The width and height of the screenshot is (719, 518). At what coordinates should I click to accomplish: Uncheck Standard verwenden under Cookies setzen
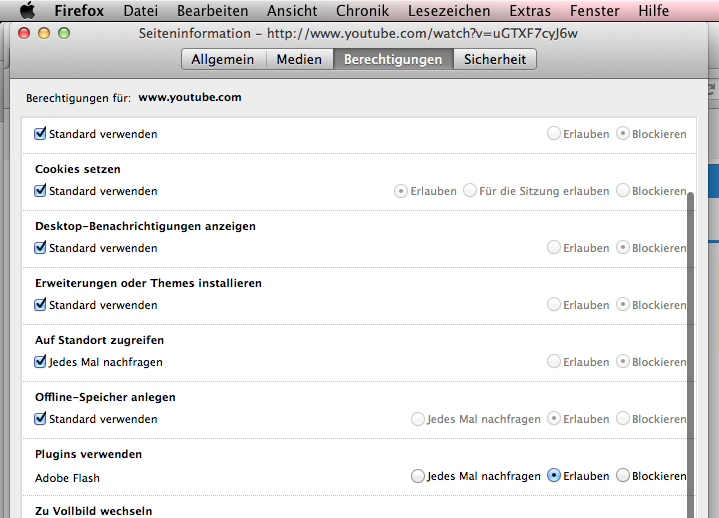(x=41, y=191)
